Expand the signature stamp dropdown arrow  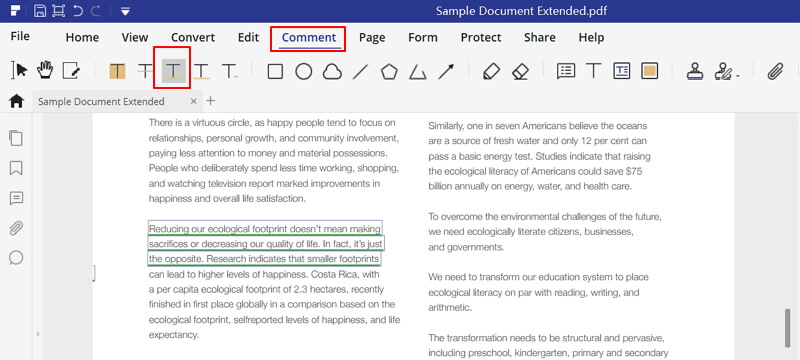(x=737, y=76)
